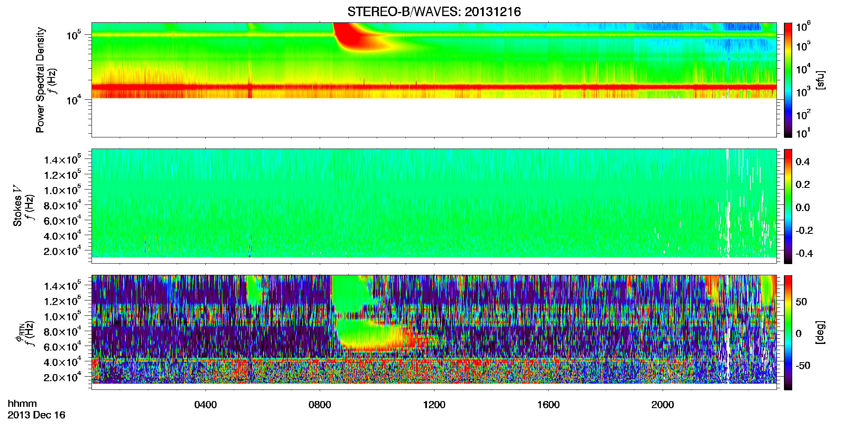The image size is (868, 447).
Task: Click the date label "2013 Dec 16"
Action: point(36,415)
